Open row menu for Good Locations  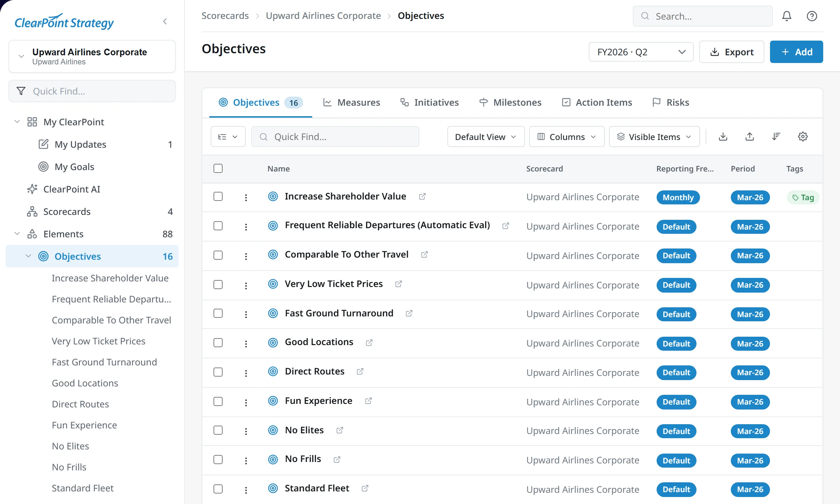[x=246, y=343]
